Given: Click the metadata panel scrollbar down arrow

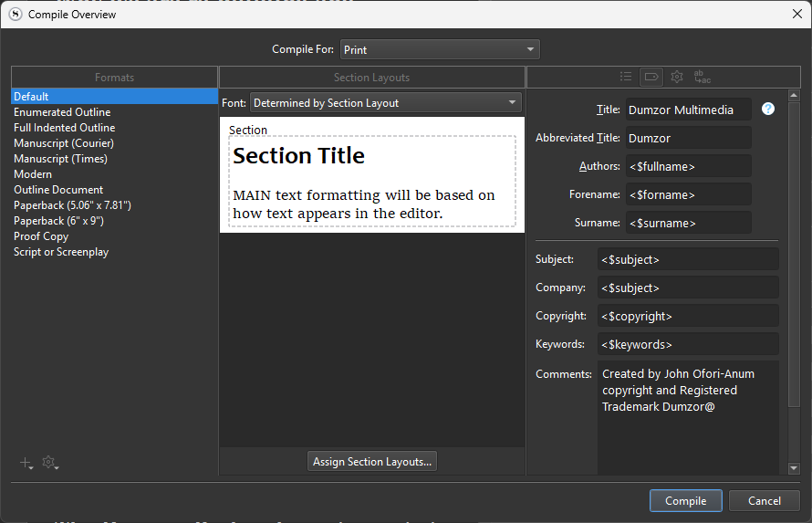Looking at the screenshot, I should click(793, 468).
